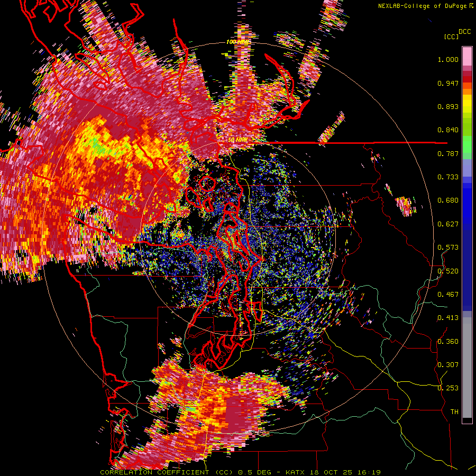Click the 0.627 scale value
Viewport: 476px width, 476px height.
(x=448, y=224)
